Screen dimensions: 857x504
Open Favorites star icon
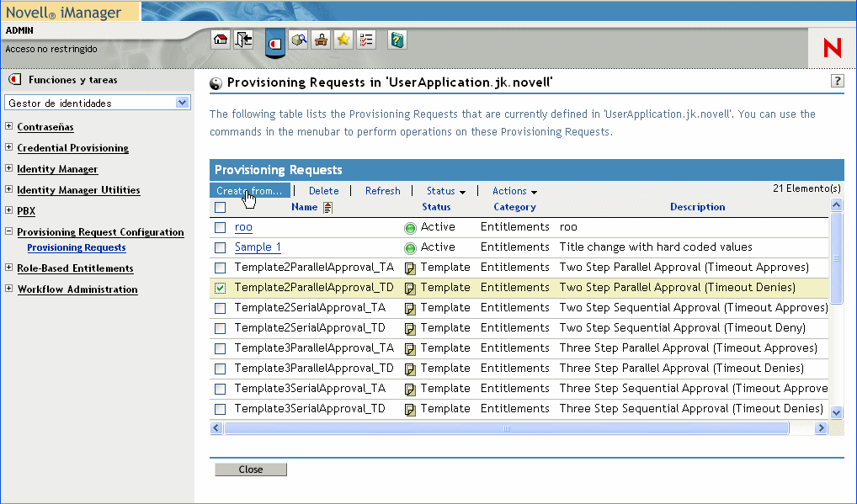(x=343, y=40)
